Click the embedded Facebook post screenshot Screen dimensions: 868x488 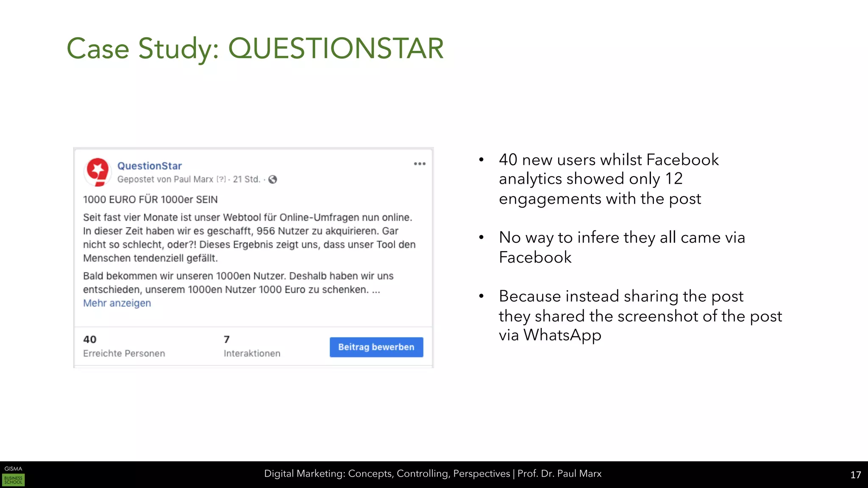point(253,258)
